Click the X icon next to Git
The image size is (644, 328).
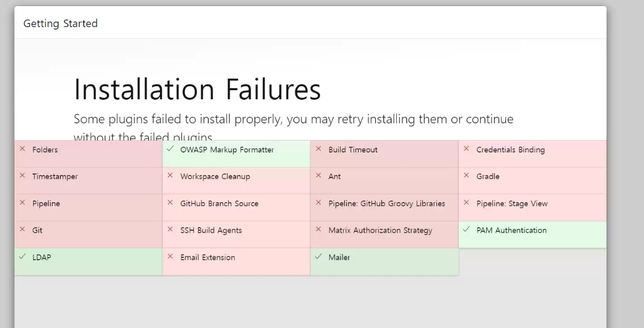tap(22, 229)
